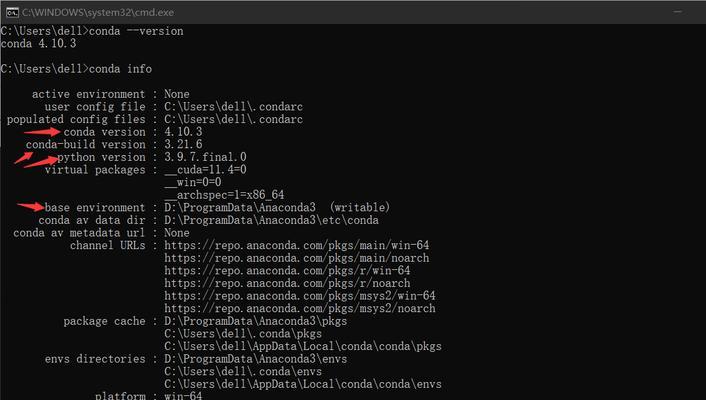Click the window title C:\WINDOWS\system32\cmd.exe
The height and width of the screenshot is (400, 706).
[x=98, y=13]
